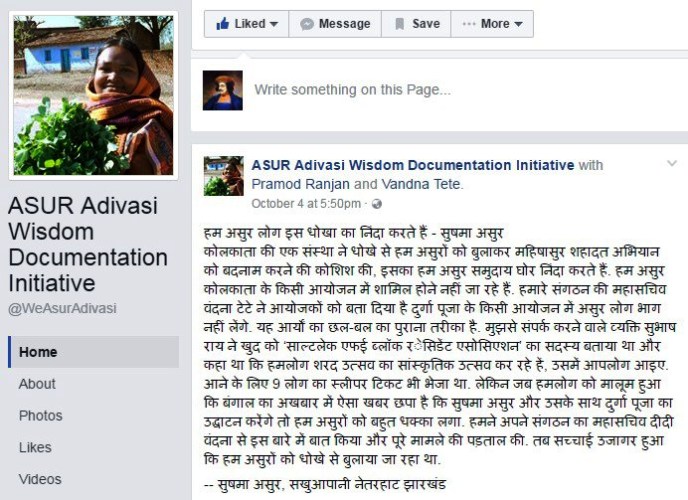The image size is (688, 500).
Task: Open the post options chevron menu
Action: point(672,164)
